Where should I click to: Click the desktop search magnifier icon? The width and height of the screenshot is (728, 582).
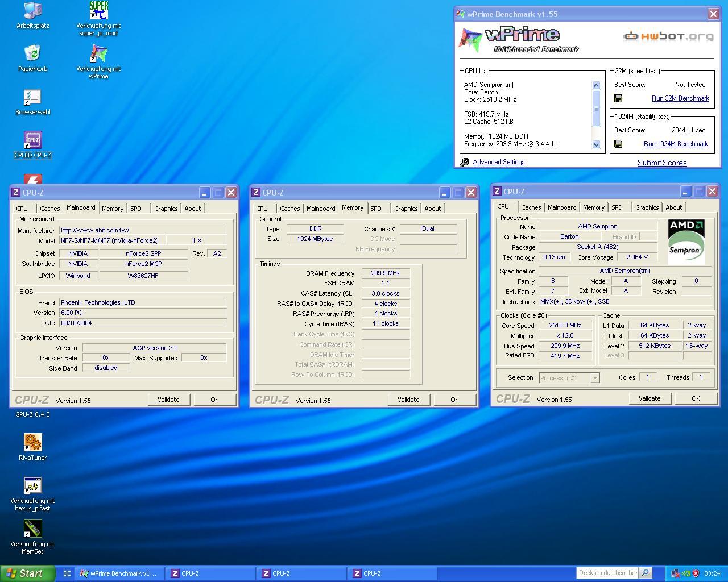(645, 573)
